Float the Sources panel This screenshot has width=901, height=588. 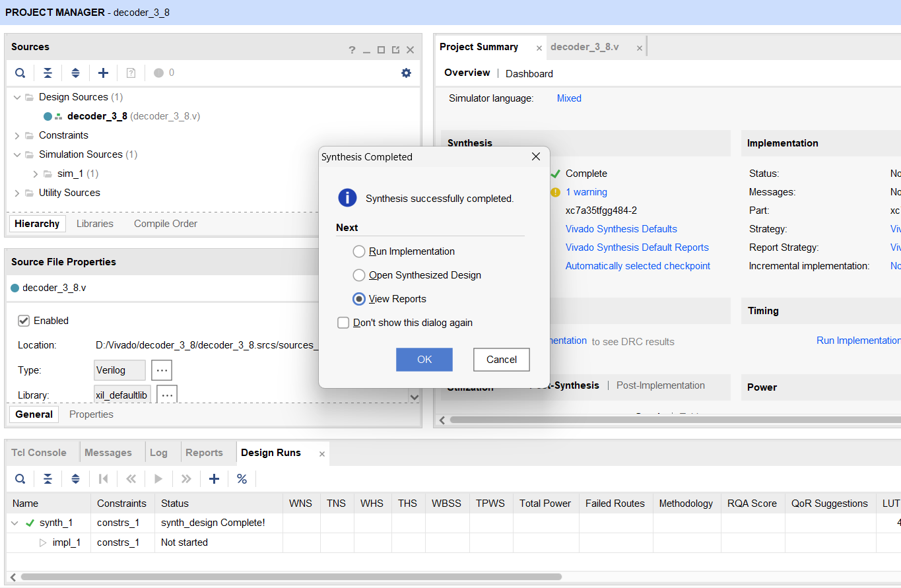coord(395,50)
